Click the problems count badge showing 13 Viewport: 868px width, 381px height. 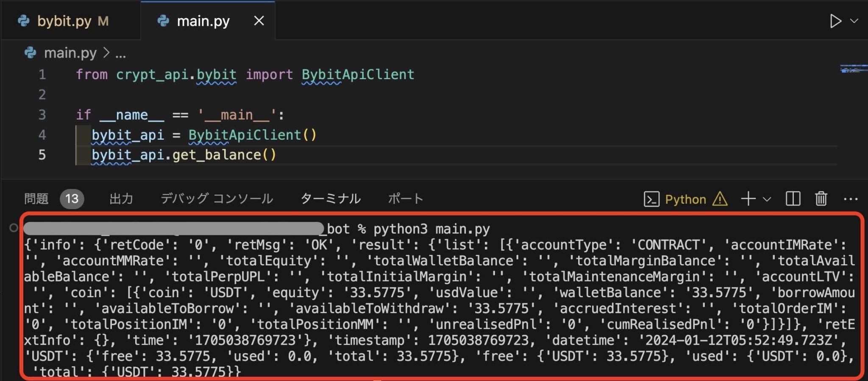(x=72, y=199)
